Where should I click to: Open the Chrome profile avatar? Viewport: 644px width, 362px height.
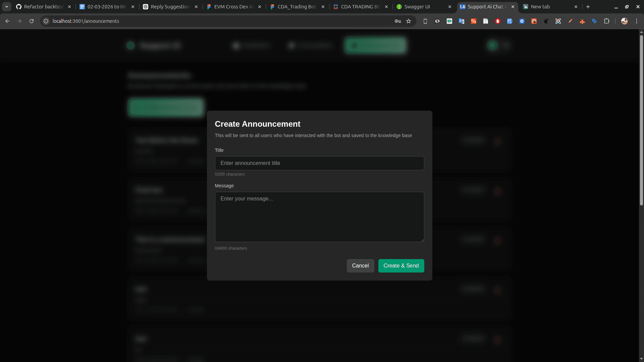[x=625, y=21]
